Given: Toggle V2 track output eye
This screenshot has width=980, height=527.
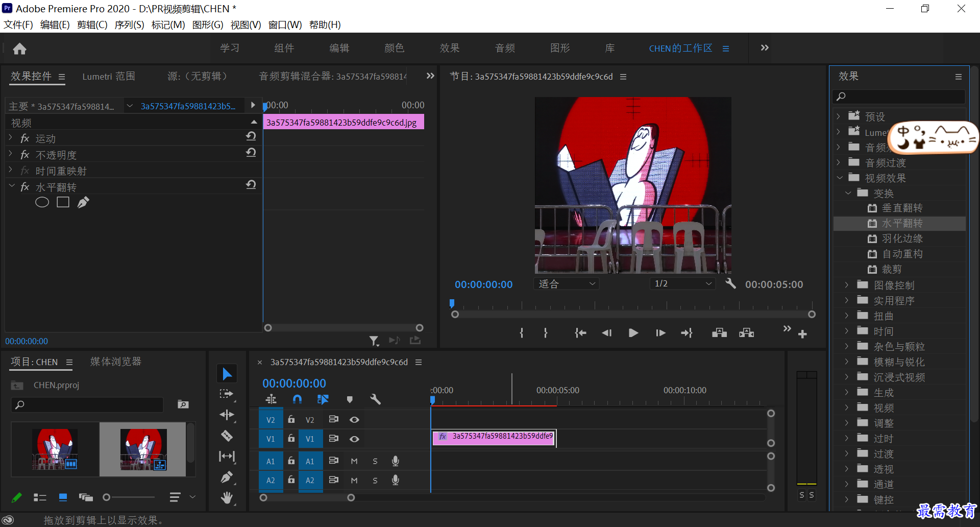Looking at the screenshot, I should pos(354,420).
